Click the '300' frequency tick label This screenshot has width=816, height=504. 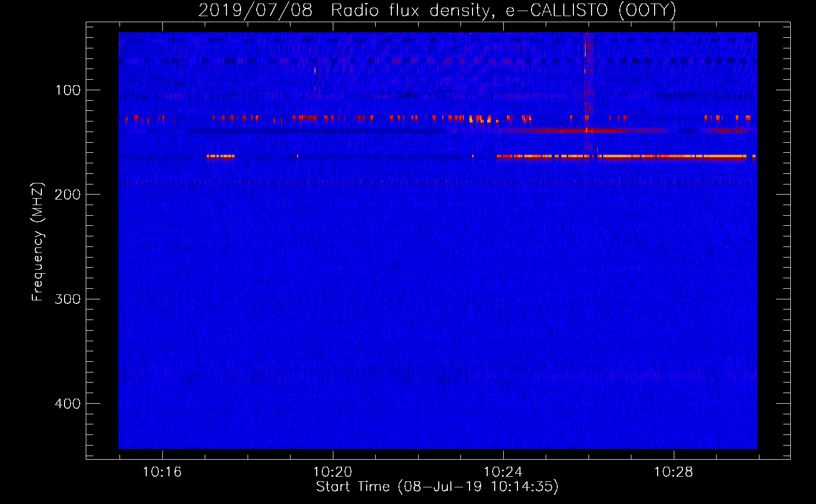(x=68, y=299)
